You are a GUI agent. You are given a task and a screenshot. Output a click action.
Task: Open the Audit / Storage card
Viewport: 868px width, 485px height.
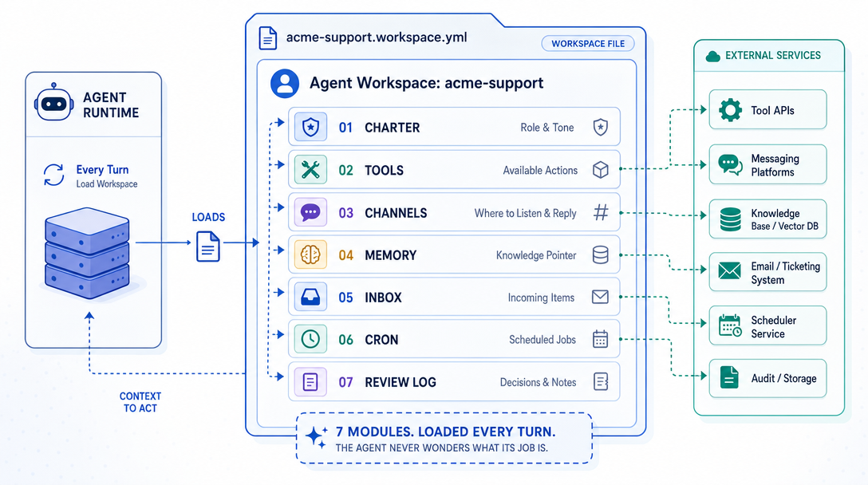(767, 379)
